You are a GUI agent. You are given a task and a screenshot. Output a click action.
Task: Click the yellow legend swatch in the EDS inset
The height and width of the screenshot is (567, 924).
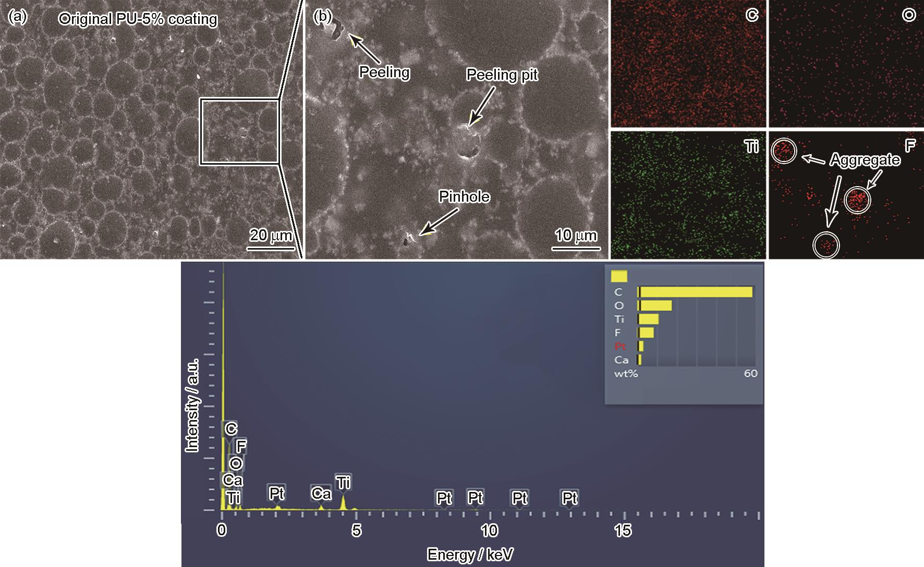[619, 276]
